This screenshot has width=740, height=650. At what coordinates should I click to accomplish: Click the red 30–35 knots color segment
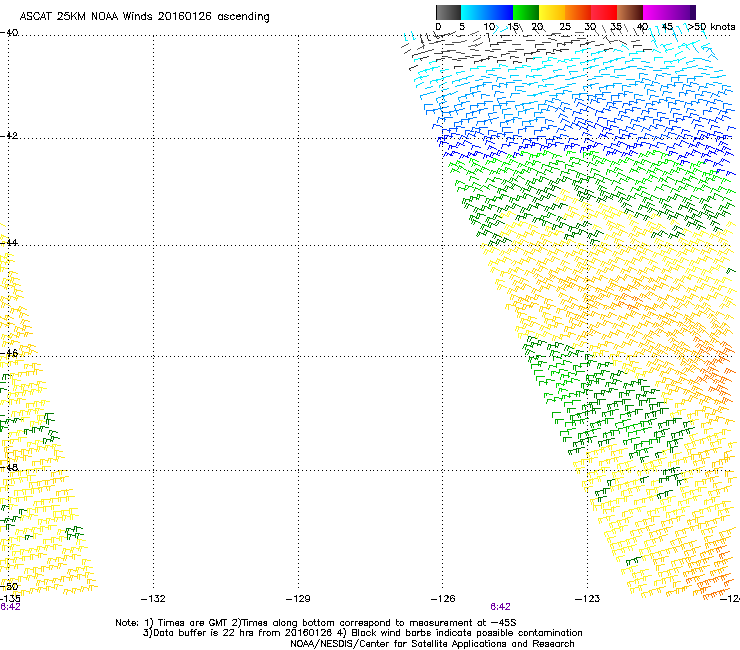click(x=604, y=12)
